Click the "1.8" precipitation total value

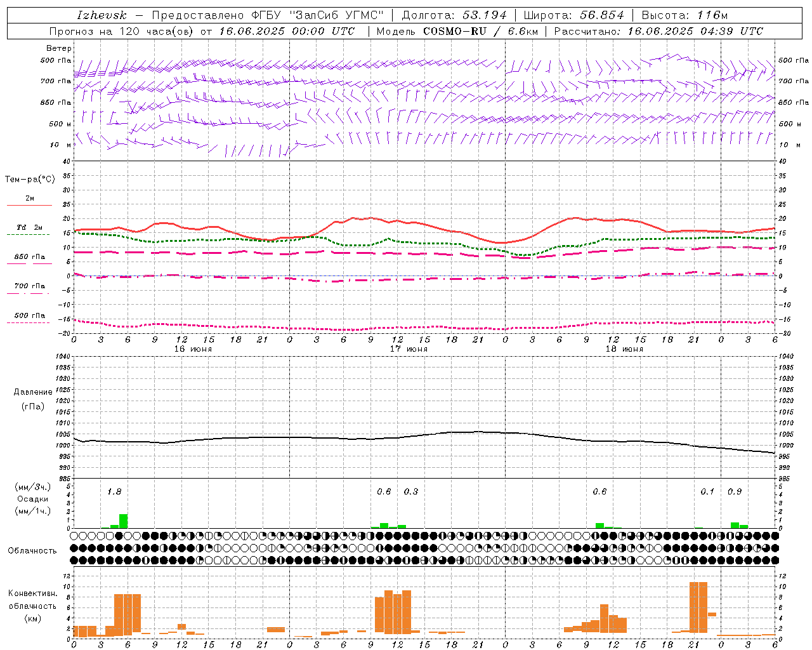114,492
